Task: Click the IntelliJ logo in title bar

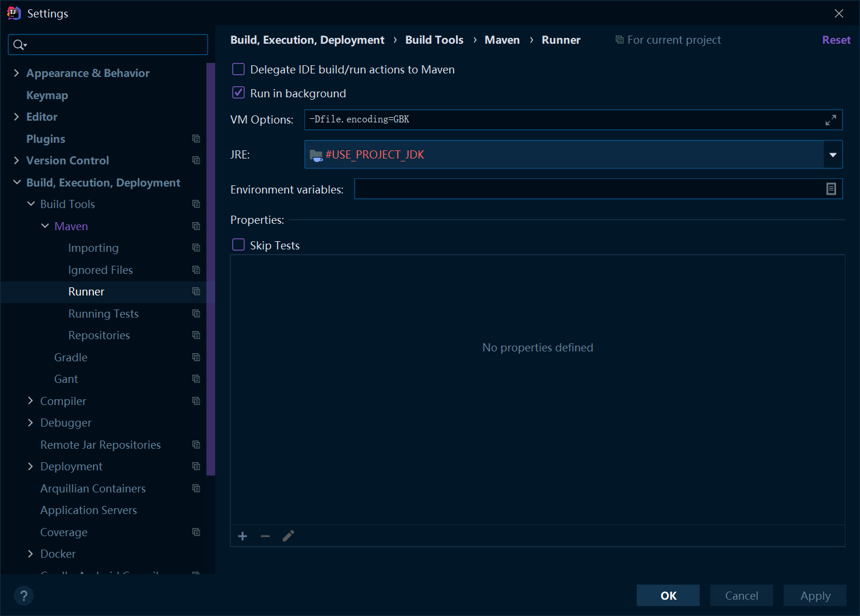Action: (13, 13)
